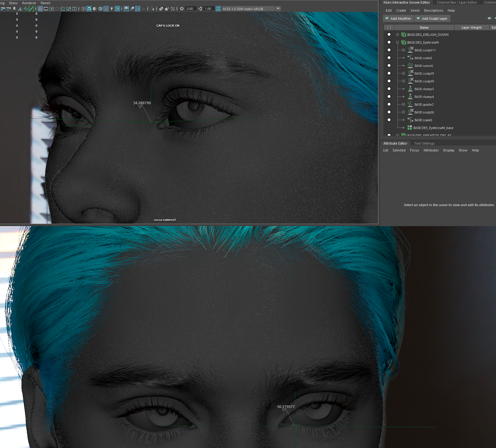This screenshot has height=448, width=496.
Task: Toggle wireframe on shaded cube icon
Action: pyautogui.click(x=100, y=9)
